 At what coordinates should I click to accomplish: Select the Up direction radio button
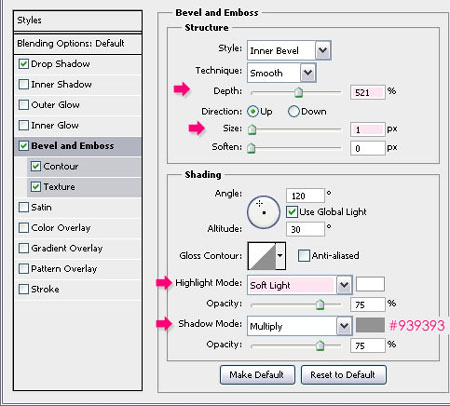coord(253,112)
